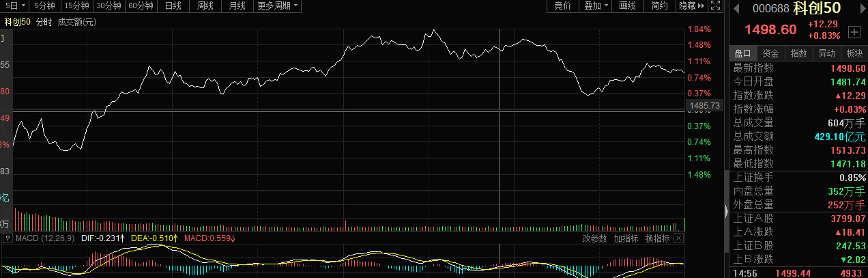Open the 指数 tab
The image size is (868, 278).
[x=798, y=53]
